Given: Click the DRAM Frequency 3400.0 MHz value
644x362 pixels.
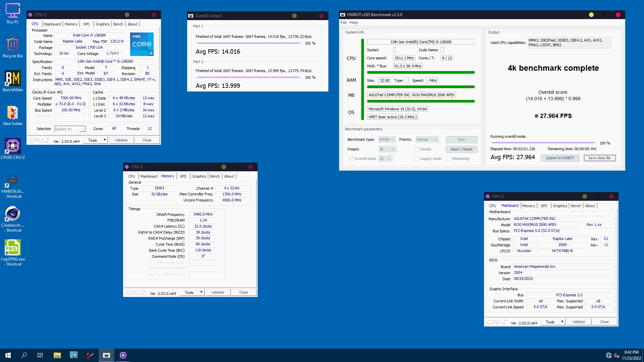Looking at the screenshot, I should [203, 214].
